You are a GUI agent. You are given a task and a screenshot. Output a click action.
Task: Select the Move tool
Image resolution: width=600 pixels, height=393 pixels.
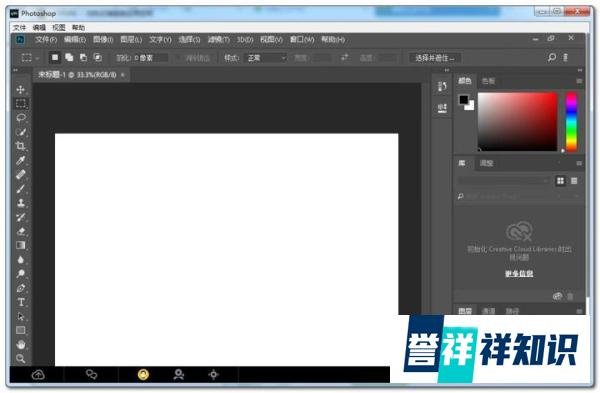[21, 90]
